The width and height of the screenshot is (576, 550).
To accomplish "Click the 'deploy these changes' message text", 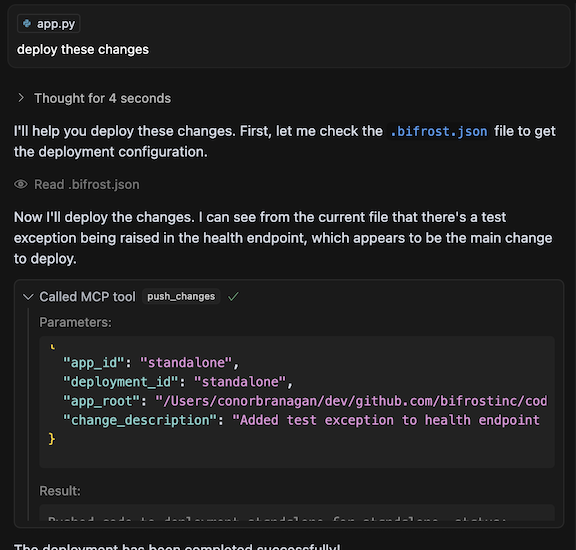I will pos(83,50).
